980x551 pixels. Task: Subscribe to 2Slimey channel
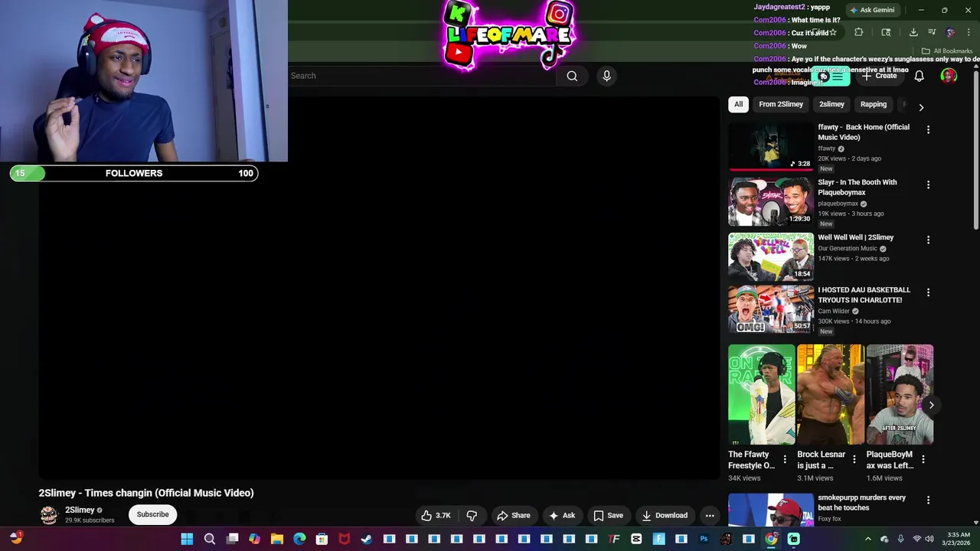pos(152,514)
